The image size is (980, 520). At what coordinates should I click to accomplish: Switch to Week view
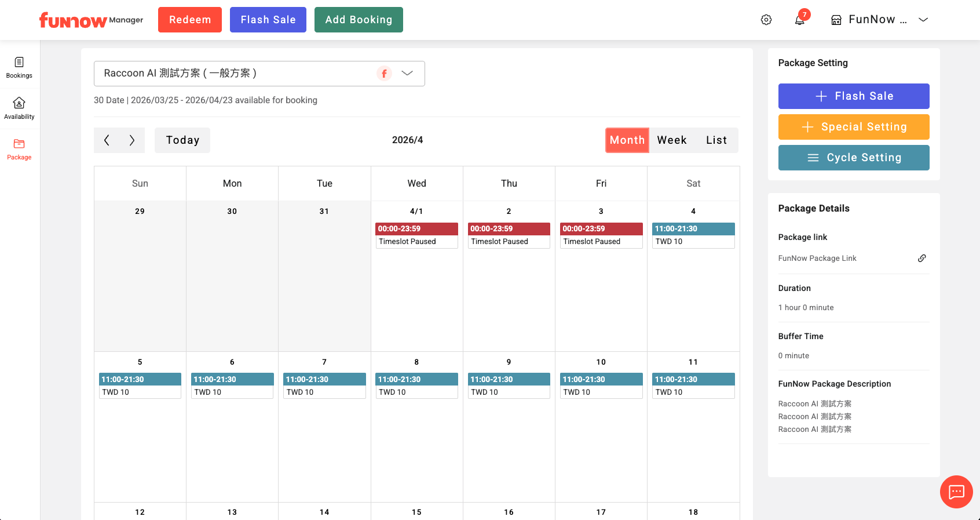pyautogui.click(x=671, y=140)
